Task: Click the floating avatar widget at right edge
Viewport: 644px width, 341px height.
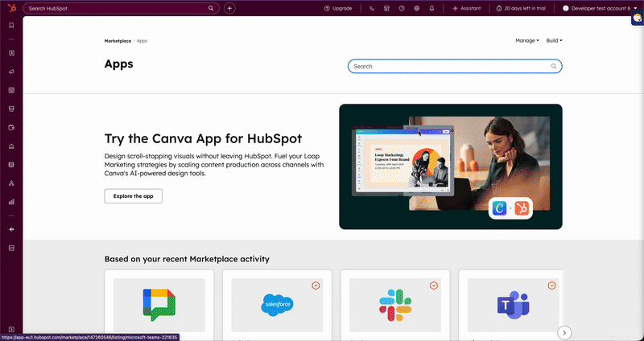Action: pos(638,18)
